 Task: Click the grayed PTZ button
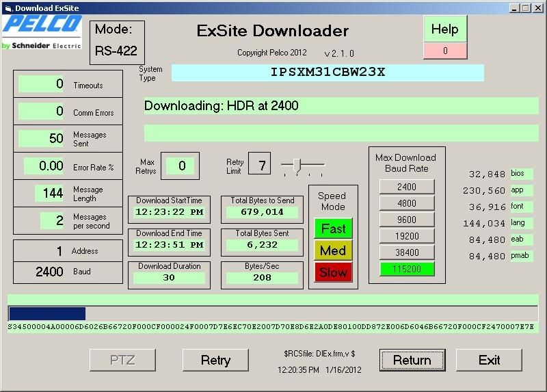pos(122,360)
